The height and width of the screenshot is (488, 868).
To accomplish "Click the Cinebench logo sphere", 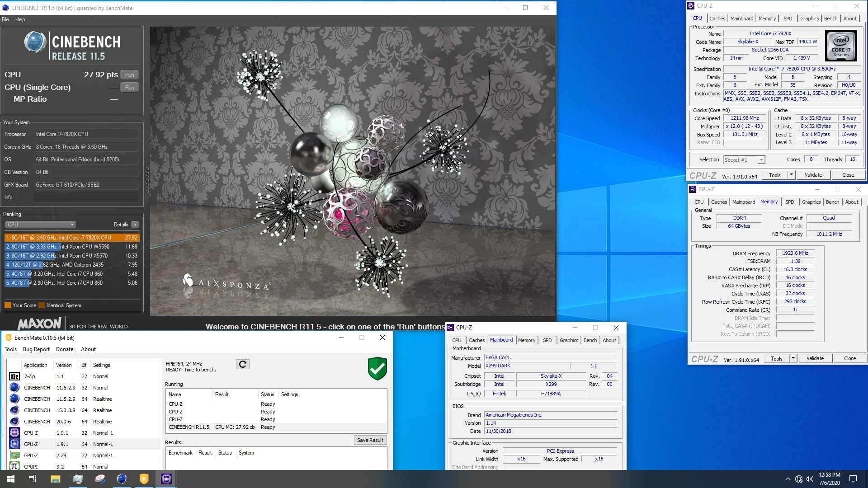I will click(x=35, y=42).
